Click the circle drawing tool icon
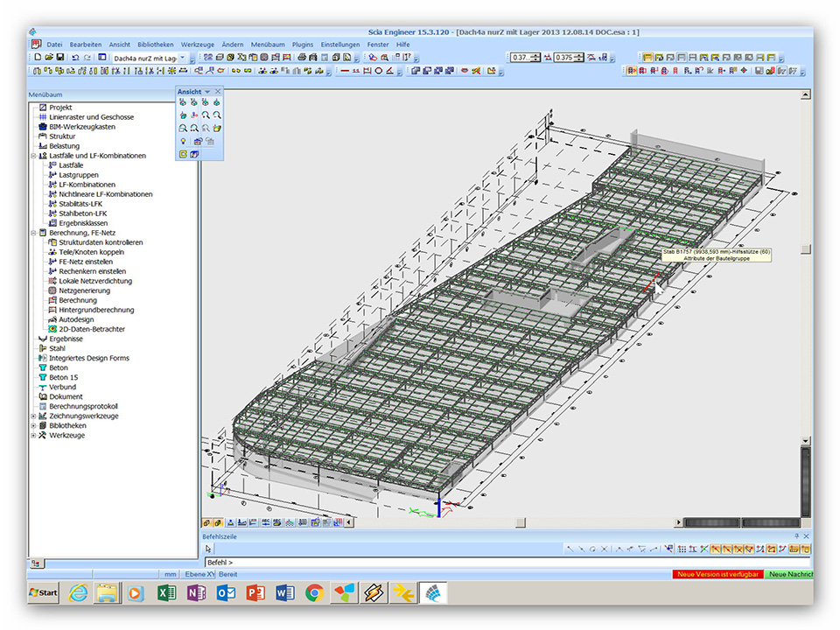 coord(379,71)
